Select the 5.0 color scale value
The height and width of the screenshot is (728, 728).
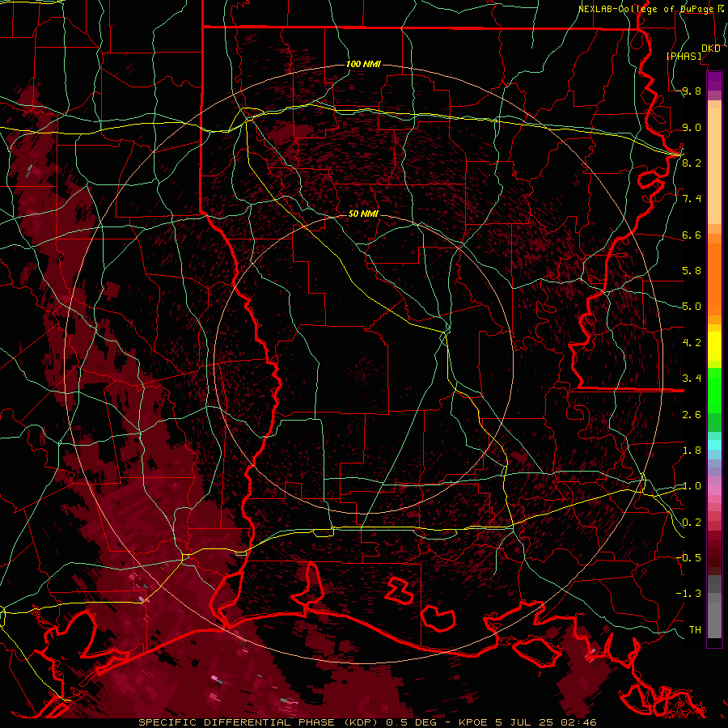pos(692,307)
